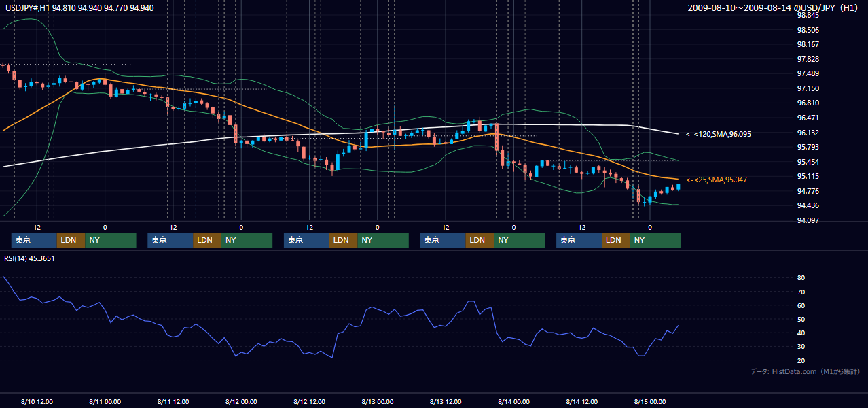Click price axis label 95.115

coord(808,176)
